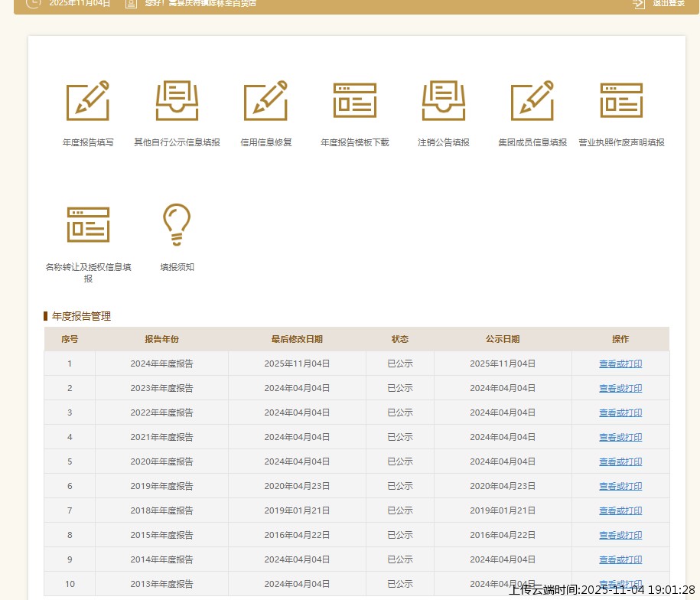
Task: Click the 报告年份 column header
Action: [x=161, y=339]
